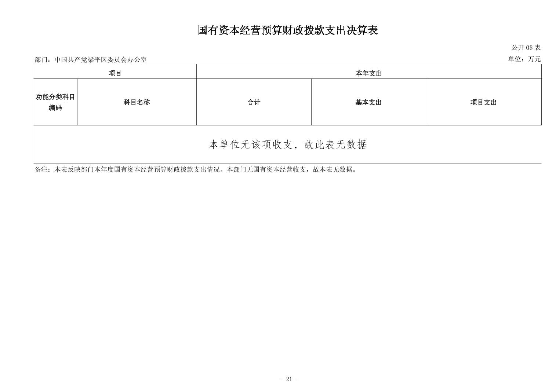Screen dimensions: 556x392
Task: Select the 基本支出 column header
Action: (368, 102)
